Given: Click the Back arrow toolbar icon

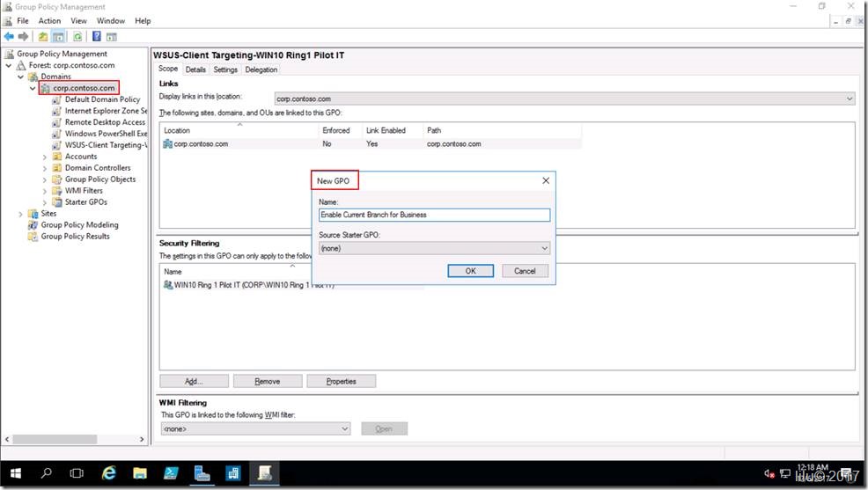Looking at the screenshot, I should pos(9,36).
